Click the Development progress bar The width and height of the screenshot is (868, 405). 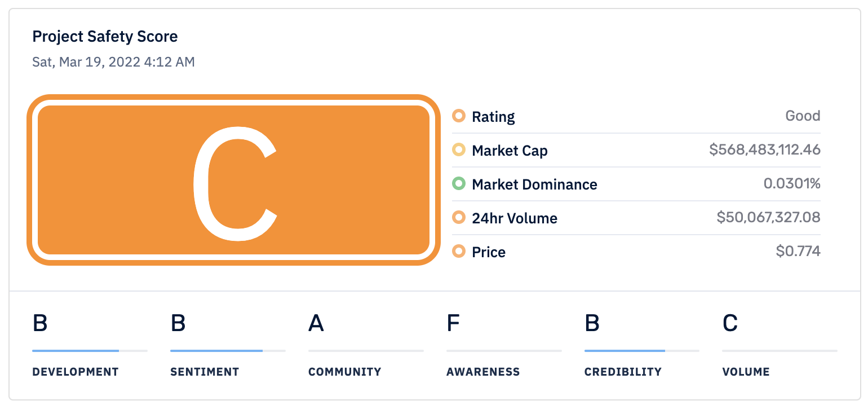[x=90, y=351]
